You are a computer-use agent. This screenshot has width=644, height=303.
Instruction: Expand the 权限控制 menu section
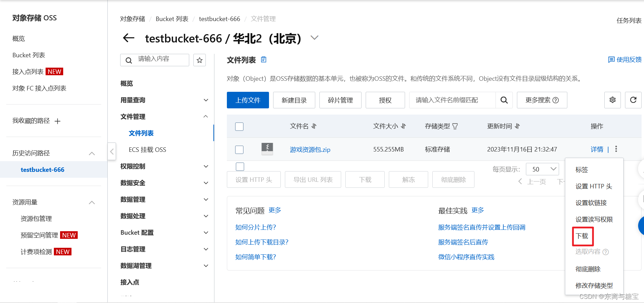[x=206, y=166]
